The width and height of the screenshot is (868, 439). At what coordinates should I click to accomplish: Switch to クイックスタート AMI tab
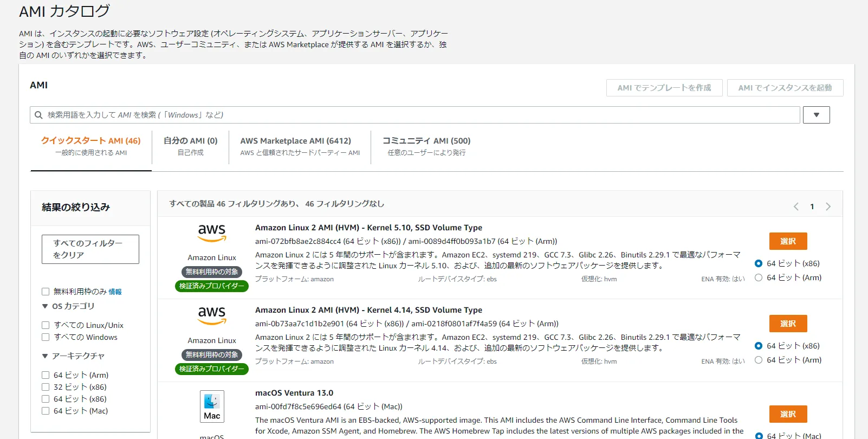click(91, 146)
